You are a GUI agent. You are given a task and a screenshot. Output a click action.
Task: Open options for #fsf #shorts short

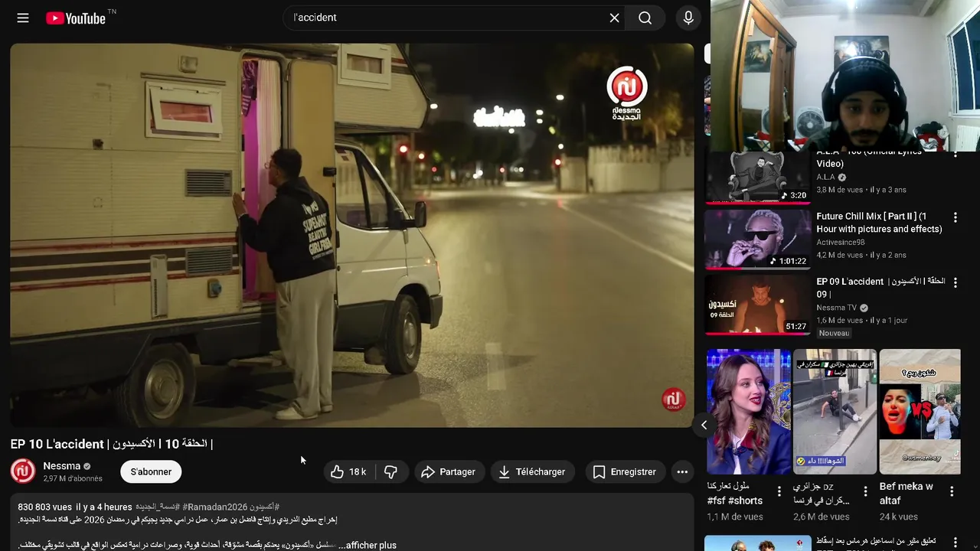click(x=779, y=491)
